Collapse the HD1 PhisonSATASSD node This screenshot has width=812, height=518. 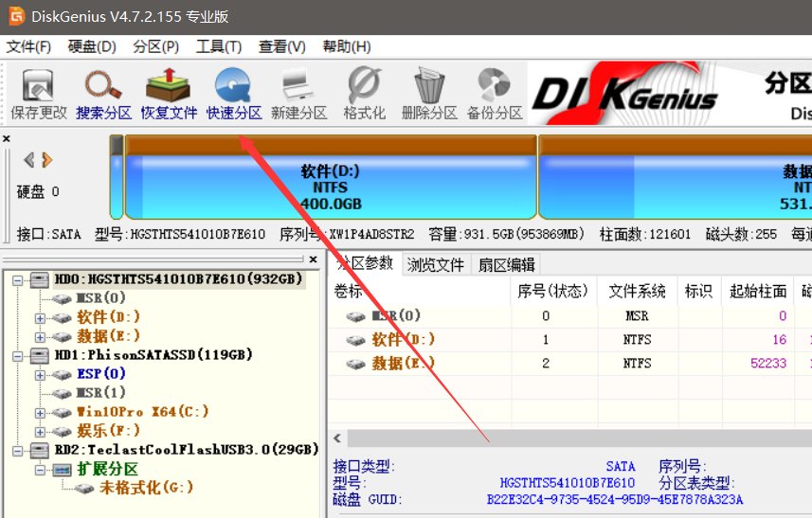tap(18, 356)
